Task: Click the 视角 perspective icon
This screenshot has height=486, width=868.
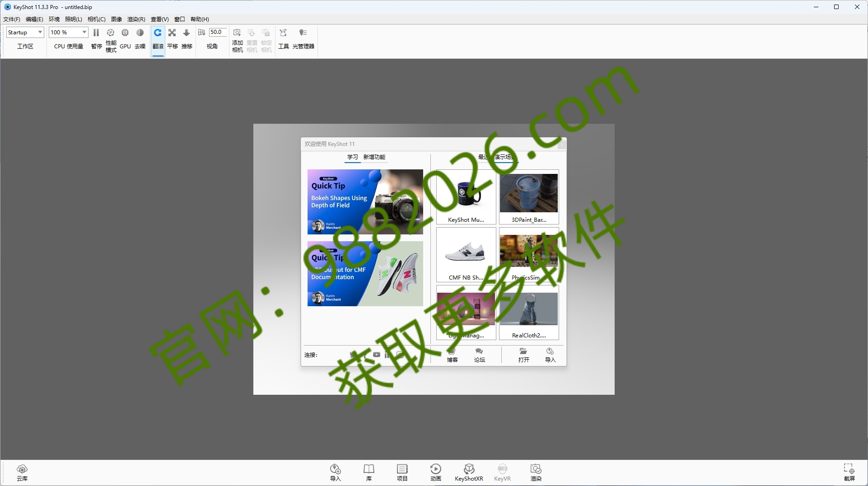Action: pos(201,33)
